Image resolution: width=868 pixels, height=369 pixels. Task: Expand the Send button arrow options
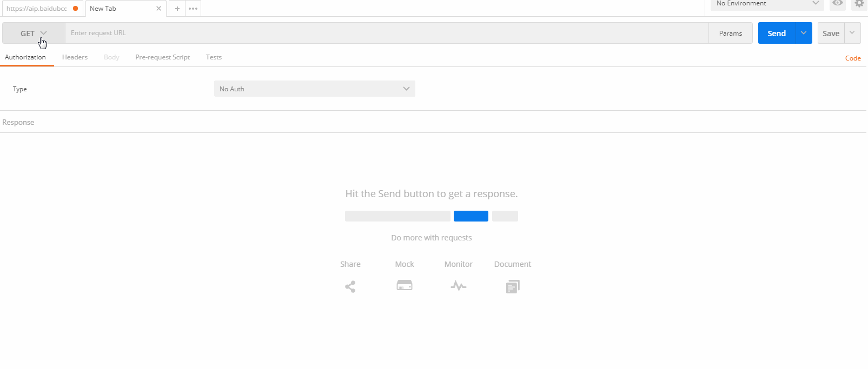pyautogui.click(x=804, y=33)
